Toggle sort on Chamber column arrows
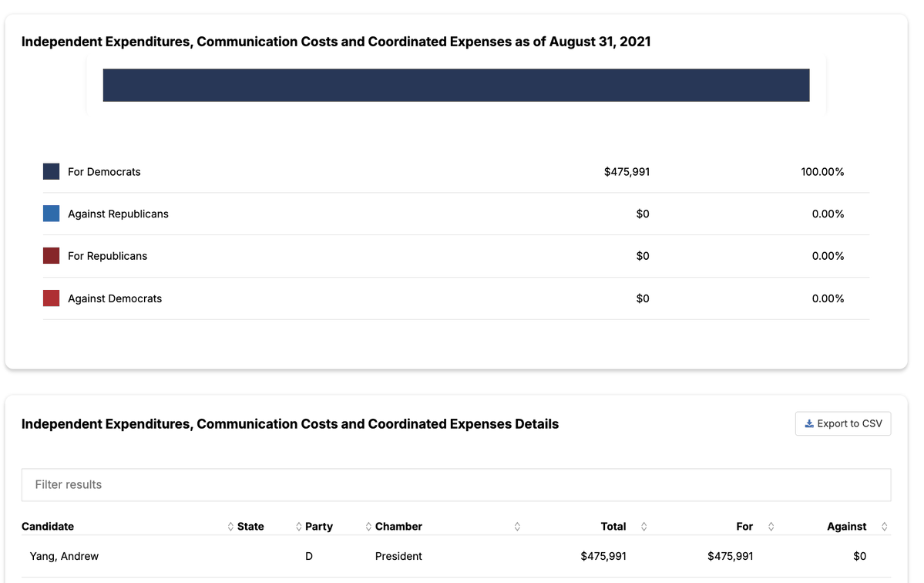The width and height of the screenshot is (924, 583). click(517, 527)
